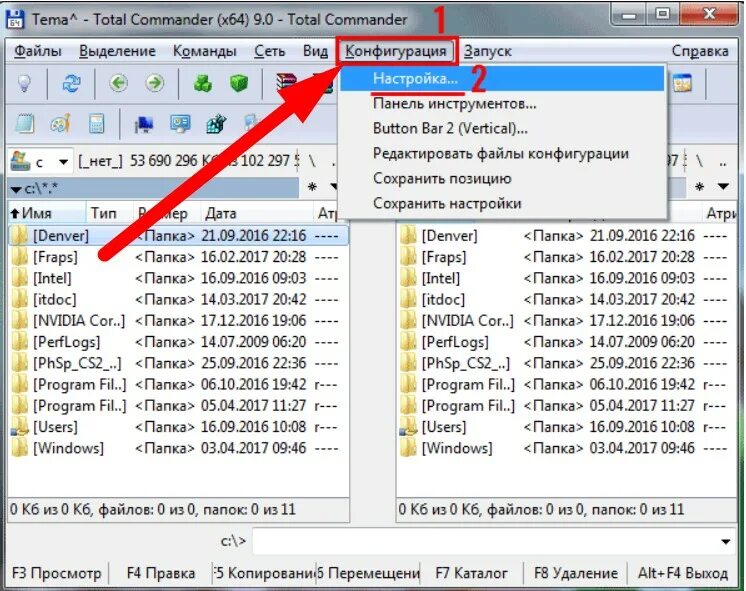Image resolution: width=746 pixels, height=591 pixels.
Task: Open the Конфигурация menu
Action: [x=396, y=51]
